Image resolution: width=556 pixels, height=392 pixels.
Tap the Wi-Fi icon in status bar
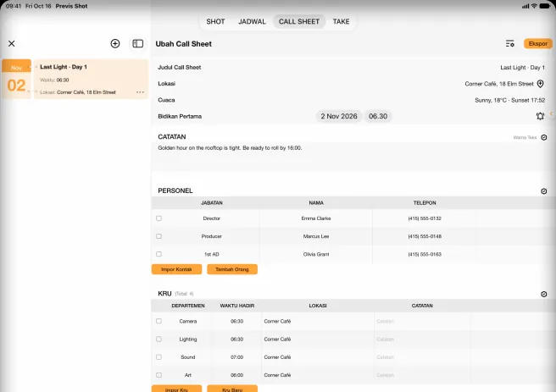[x=534, y=6]
